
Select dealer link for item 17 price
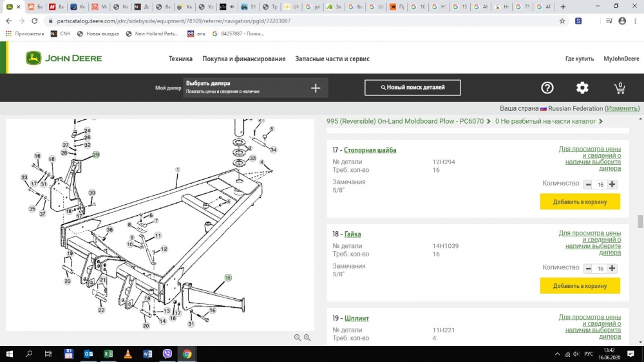pyautogui.click(x=589, y=158)
